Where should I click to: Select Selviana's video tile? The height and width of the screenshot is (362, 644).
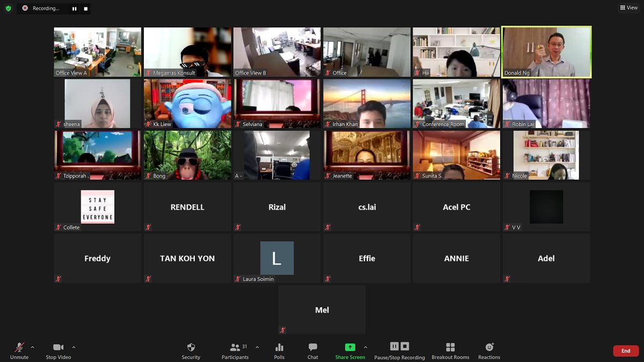tap(277, 104)
